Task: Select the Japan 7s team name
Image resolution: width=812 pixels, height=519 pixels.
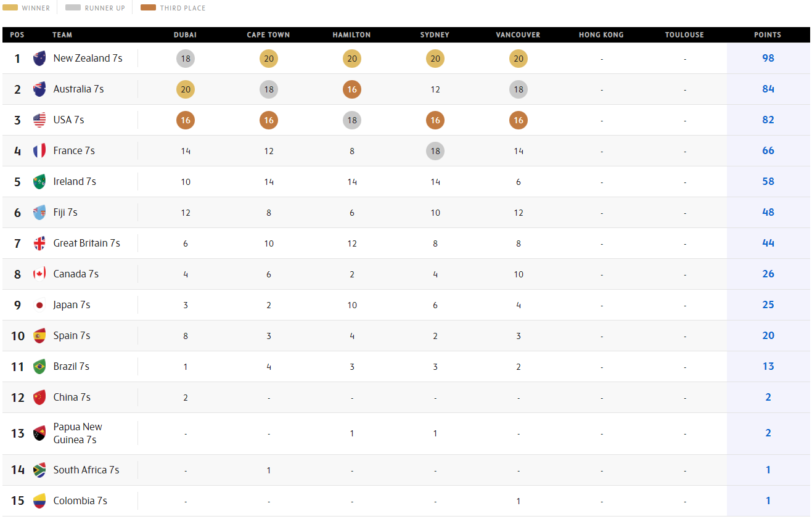Action: [x=72, y=305]
